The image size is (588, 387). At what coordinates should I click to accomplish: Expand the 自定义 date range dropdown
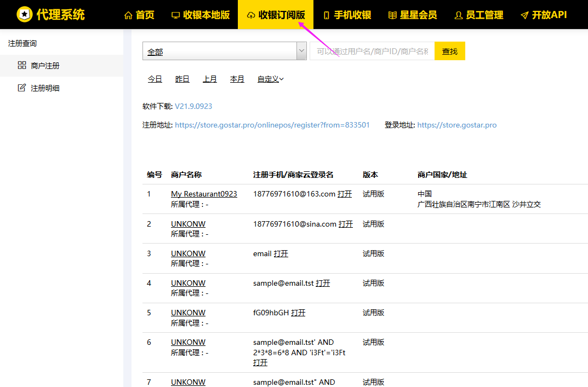270,79
